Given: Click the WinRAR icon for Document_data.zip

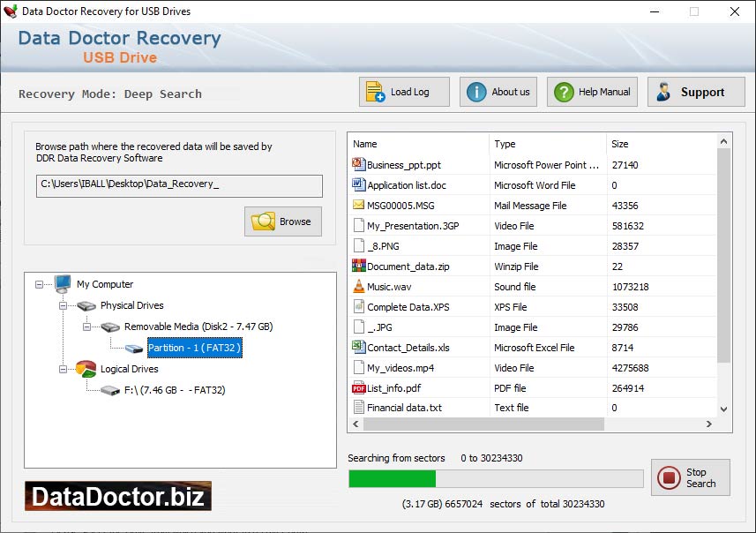Looking at the screenshot, I should [358, 266].
